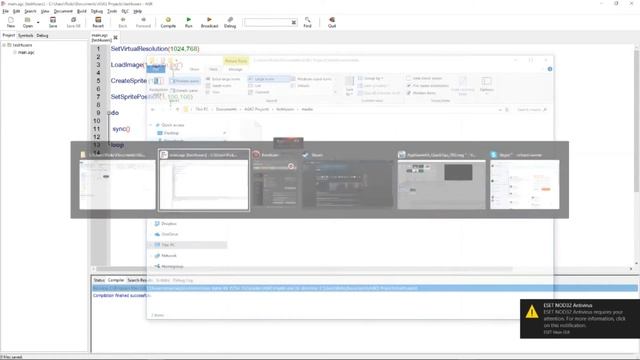Click the Explorer search box
This screenshot has height=360, width=640.
(x=531, y=109)
